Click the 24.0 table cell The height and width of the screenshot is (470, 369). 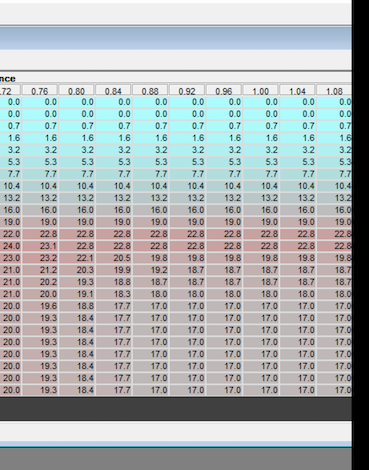pos(11,246)
